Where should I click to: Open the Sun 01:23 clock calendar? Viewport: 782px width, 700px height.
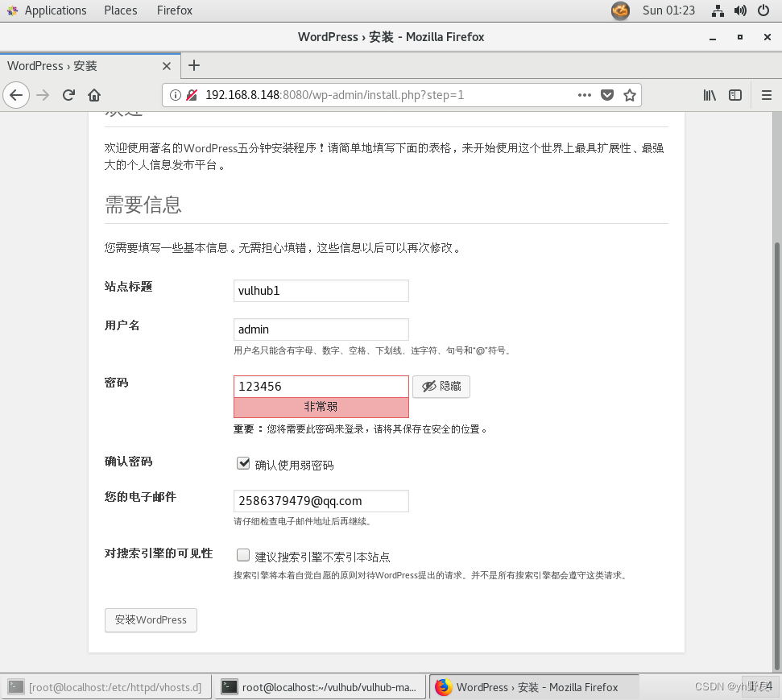click(x=668, y=10)
